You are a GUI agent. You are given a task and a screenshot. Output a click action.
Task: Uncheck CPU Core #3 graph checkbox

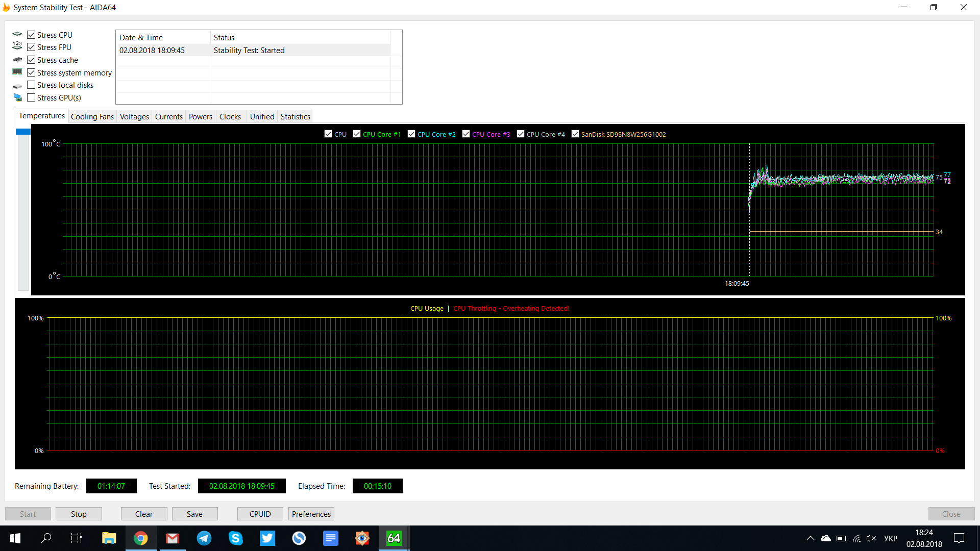pyautogui.click(x=466, y=134)
